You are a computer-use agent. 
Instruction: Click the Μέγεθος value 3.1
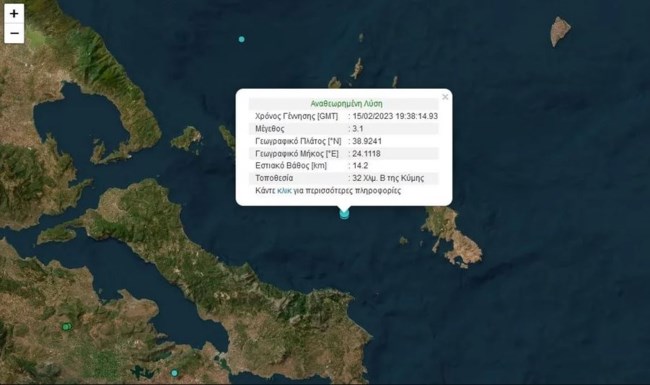click(358, 128)
